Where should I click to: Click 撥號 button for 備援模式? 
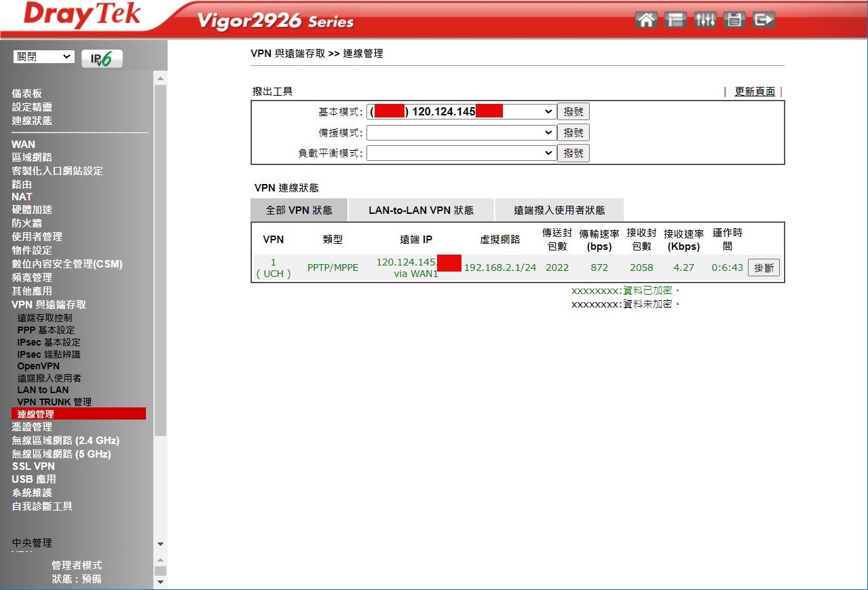(x=573, y=132)
